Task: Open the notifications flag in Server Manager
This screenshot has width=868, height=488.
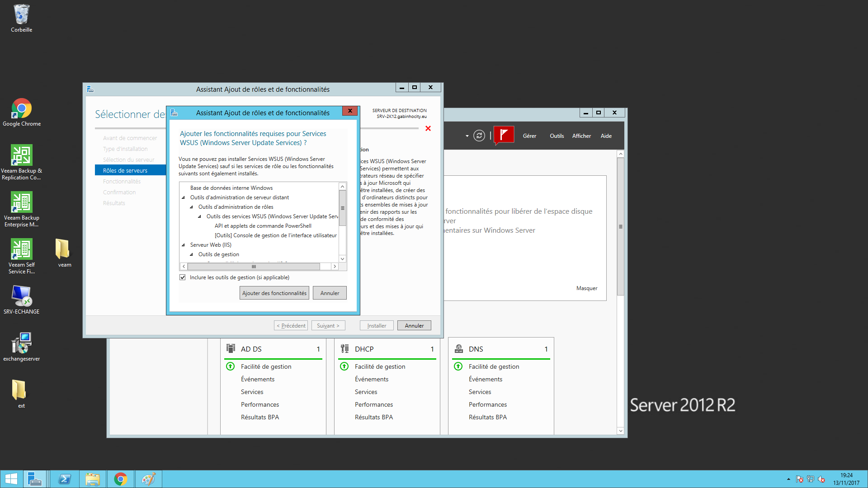Action: (504, 135)
